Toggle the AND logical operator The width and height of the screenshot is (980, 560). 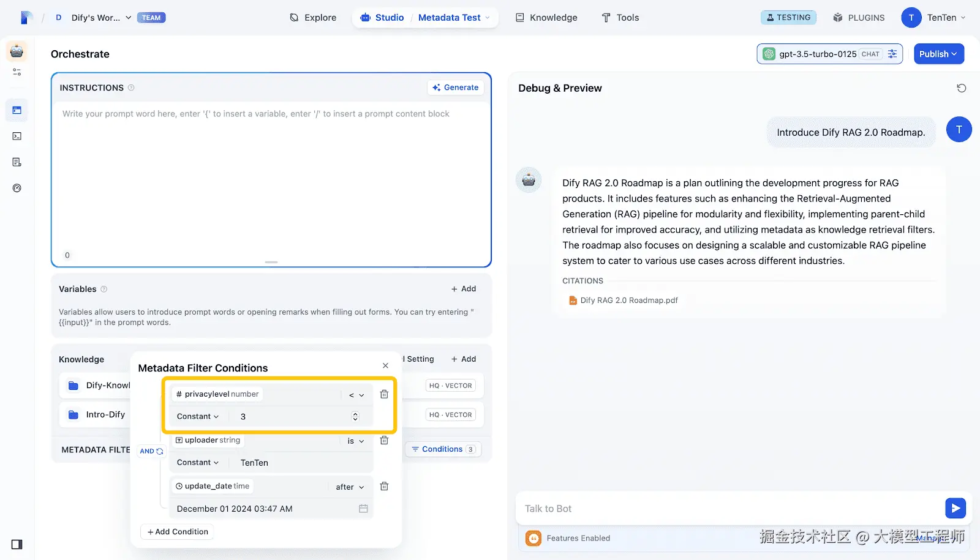point(151,452)
